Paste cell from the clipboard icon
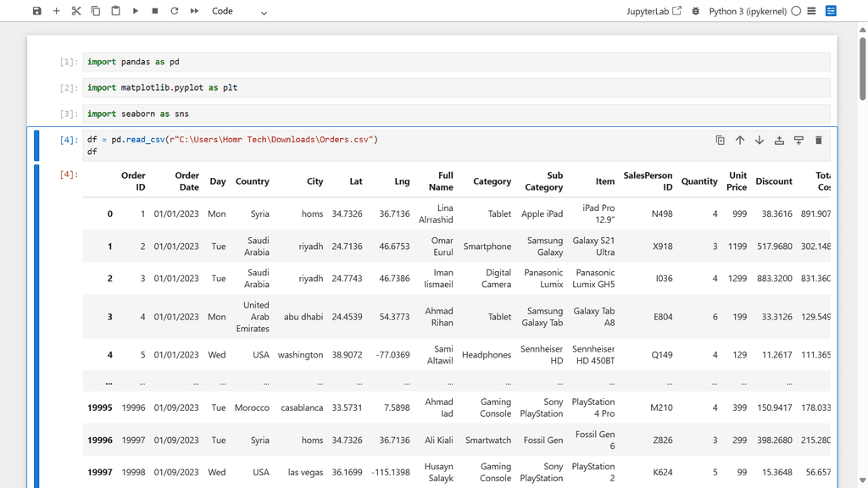The image size is (868, 488). (x=115, y=11)
